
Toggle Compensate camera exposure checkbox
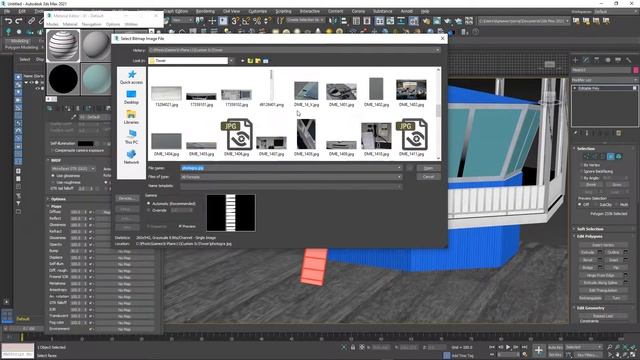pyautogui.click(x=77, y=150)
